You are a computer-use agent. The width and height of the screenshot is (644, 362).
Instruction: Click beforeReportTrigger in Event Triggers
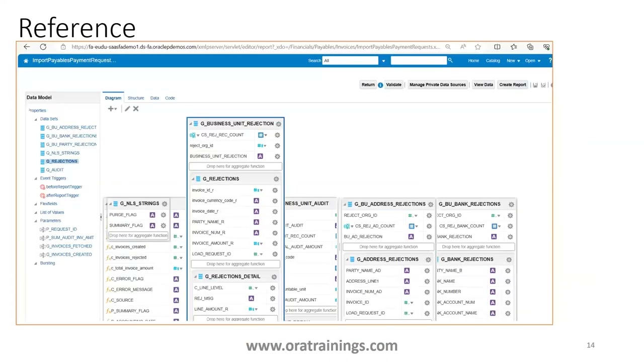(64, 187)
